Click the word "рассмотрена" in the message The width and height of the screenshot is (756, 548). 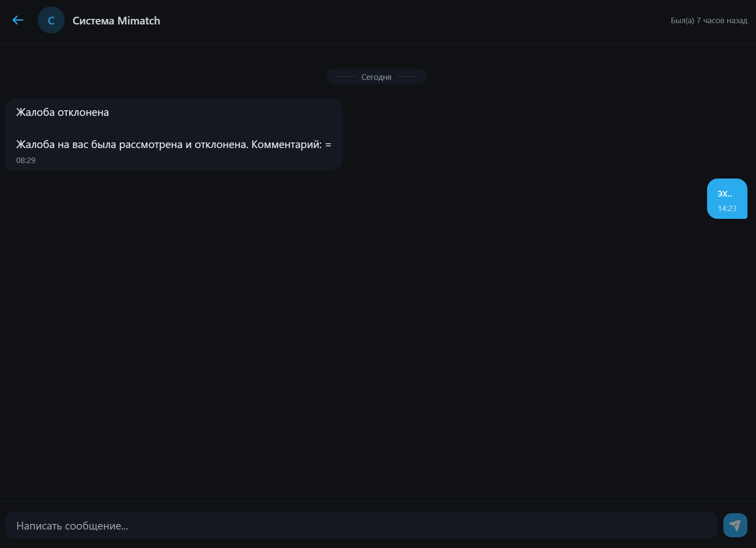coord(151,145)
